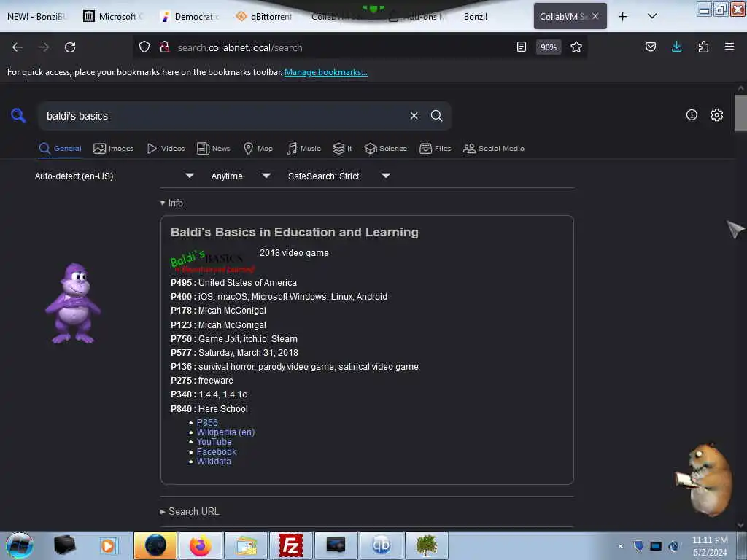The height and width of the screenshot is (560, 747).
Task: Switch to News search category
Action: pos(214,149)
